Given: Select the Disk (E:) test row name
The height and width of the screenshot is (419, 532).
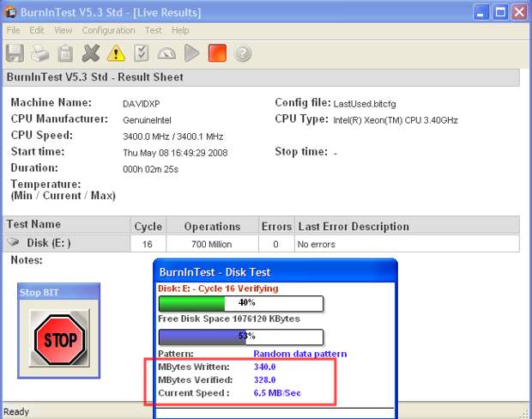Looking at the screenshot, I should (49, 243).
